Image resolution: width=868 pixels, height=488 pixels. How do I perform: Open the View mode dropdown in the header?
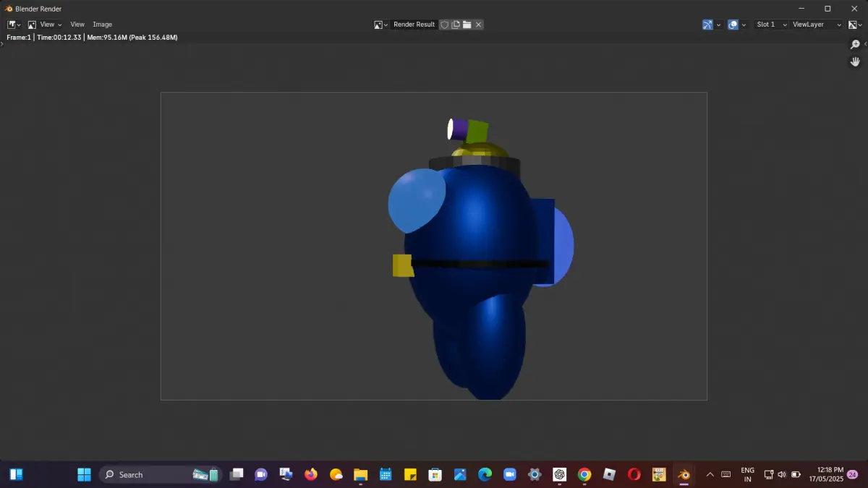click(44, 25)
